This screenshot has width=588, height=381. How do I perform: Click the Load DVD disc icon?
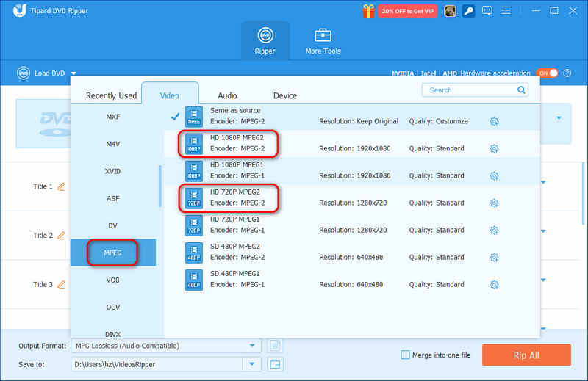pos(24,73)
